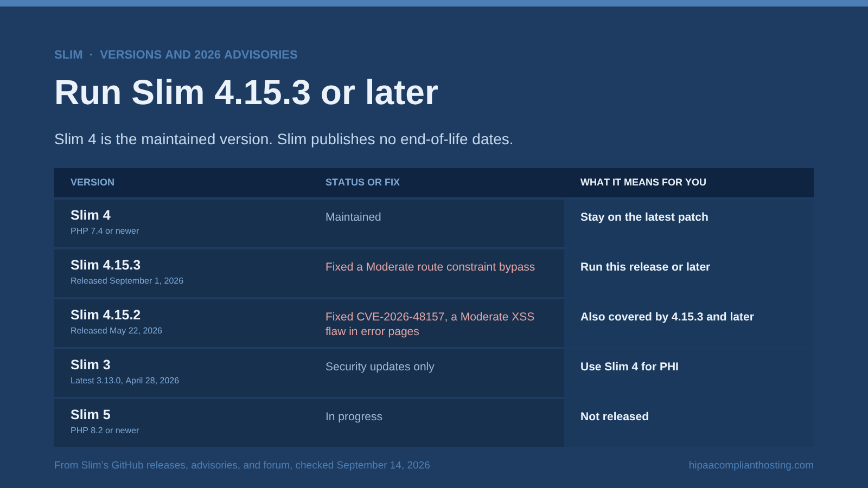Click 'Use Slim 4 for PHI' cell
The height and width of the screenshot is (488, 868).
629,367
